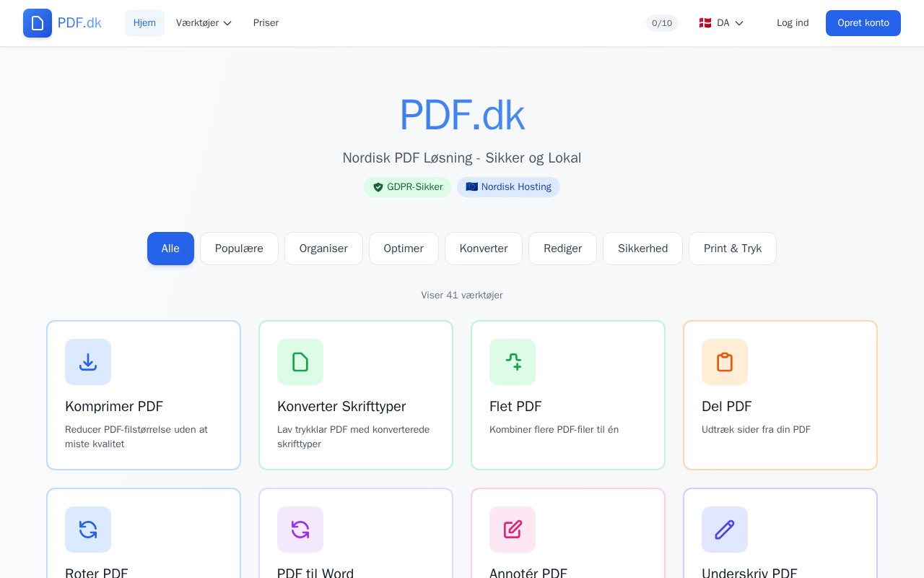924x578 pixels.
Task: Click the GDPR shield icon
Action: coord(378,187)
